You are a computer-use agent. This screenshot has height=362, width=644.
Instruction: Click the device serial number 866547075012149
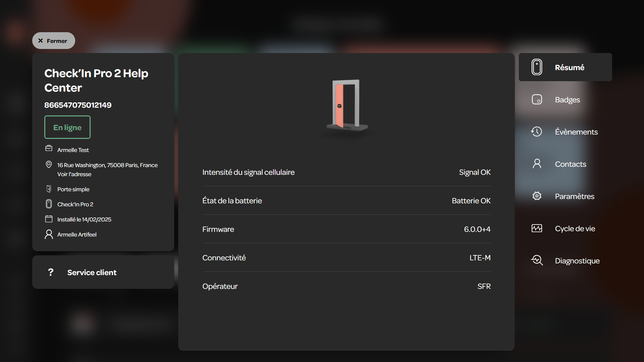point(78,105)
